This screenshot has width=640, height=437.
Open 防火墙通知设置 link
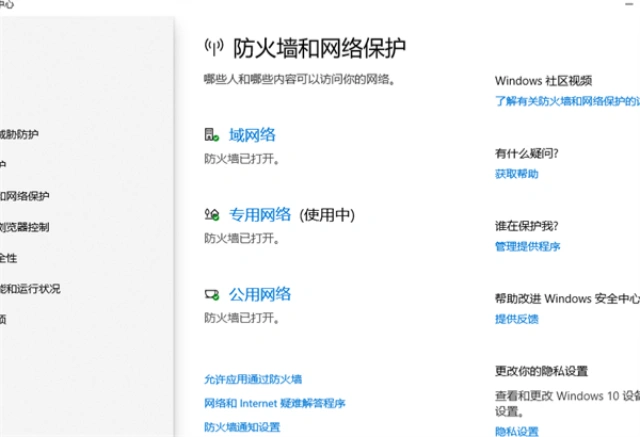click(x=242, y=427)
